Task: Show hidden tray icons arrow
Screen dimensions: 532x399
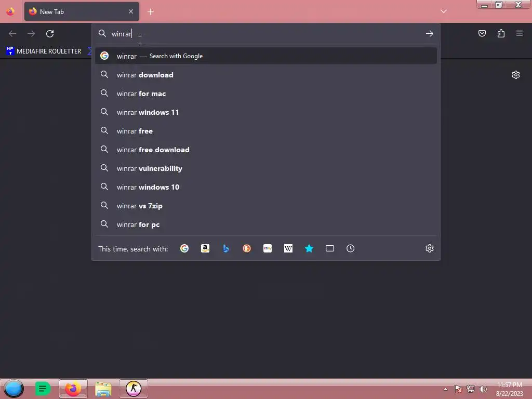Action: point(445,389)
